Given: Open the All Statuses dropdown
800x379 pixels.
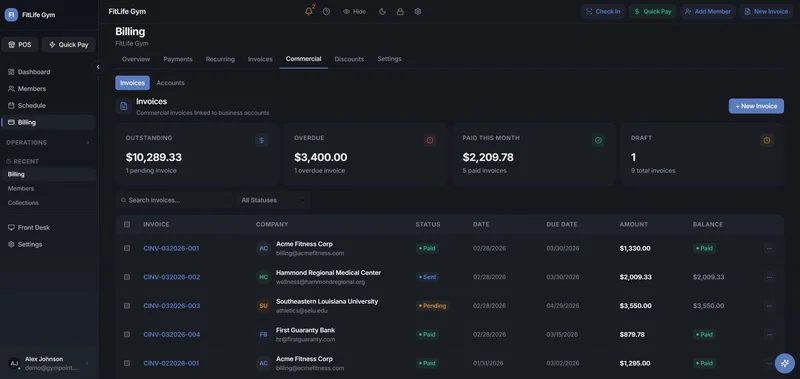Looking at the screenshot, I should click(272, 200).
